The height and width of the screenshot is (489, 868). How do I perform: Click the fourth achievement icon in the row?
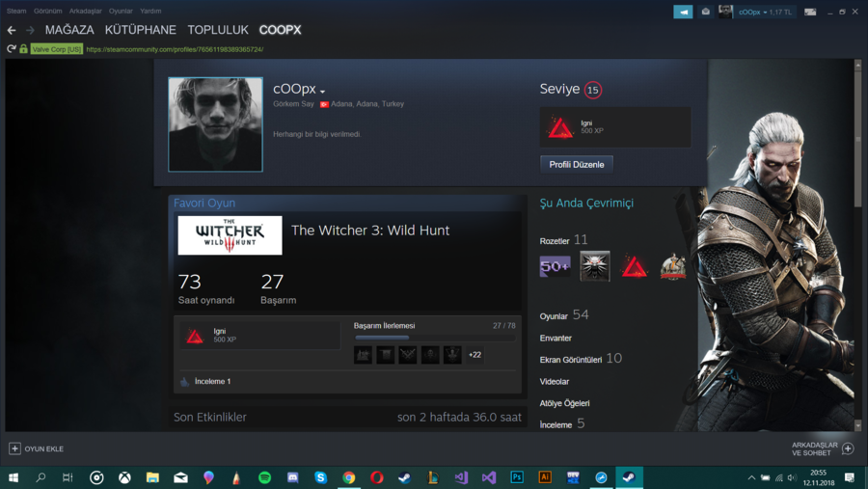click(x=430, y=355)
